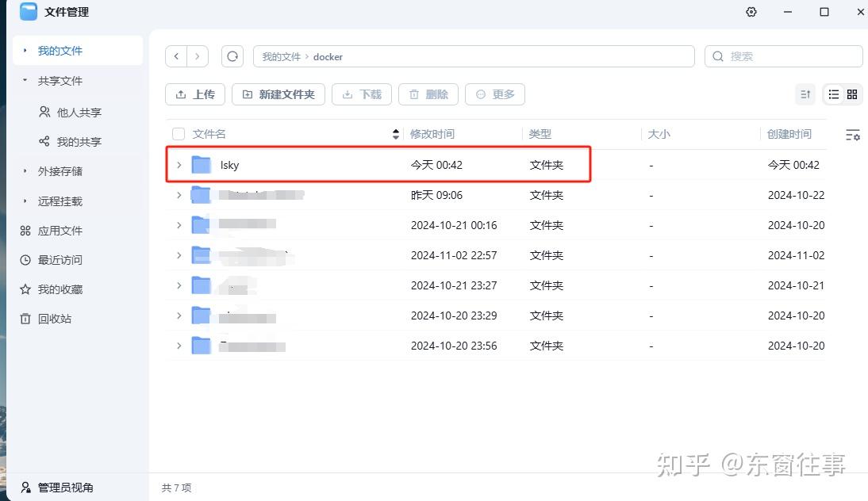Expand the 外接存储 sidebar section
The image size is (868, 501).
25,171
